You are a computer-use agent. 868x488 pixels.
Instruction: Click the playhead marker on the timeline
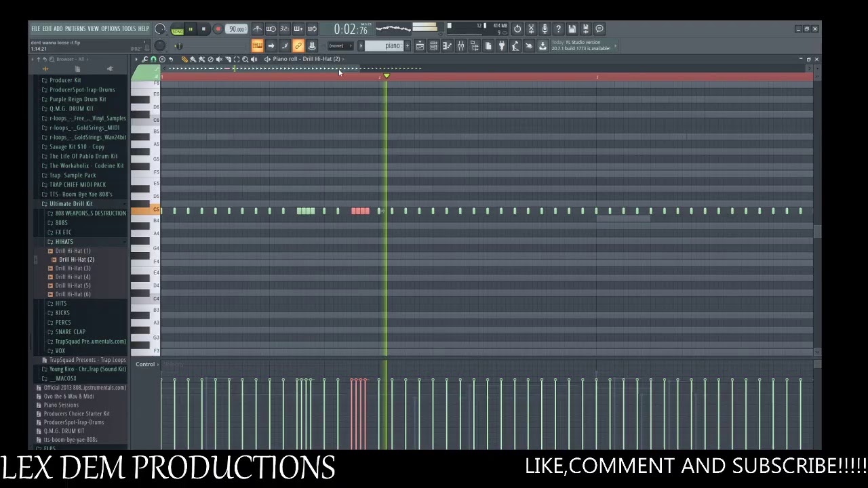click(387, 76)
